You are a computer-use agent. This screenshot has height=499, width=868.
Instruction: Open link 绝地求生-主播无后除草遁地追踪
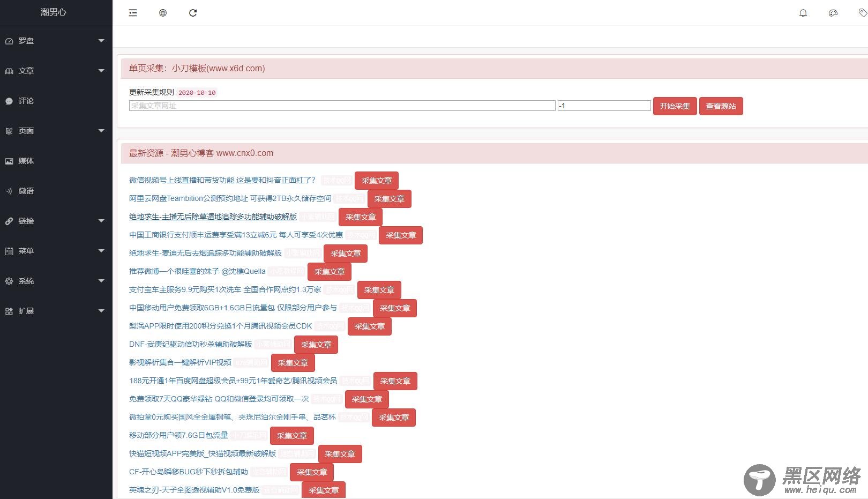213,217
